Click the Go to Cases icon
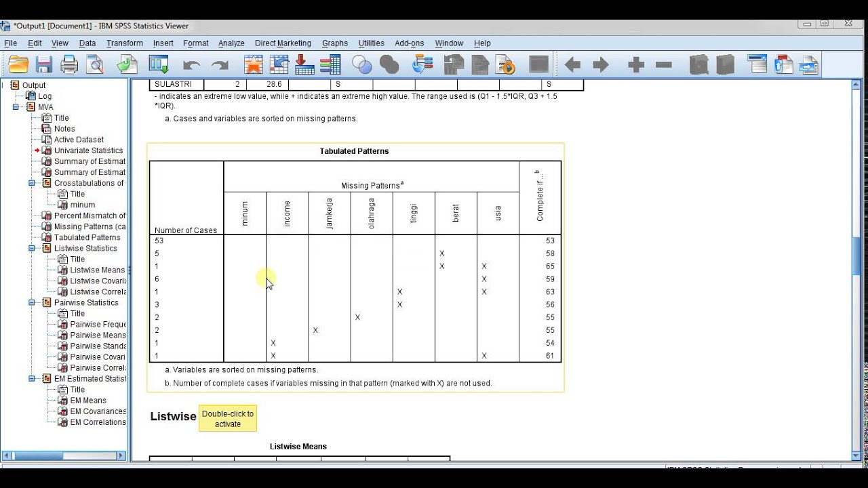Image resolution: width=868 pixels, height=488 pixels. pyautogui.click(x=279, y=65)
